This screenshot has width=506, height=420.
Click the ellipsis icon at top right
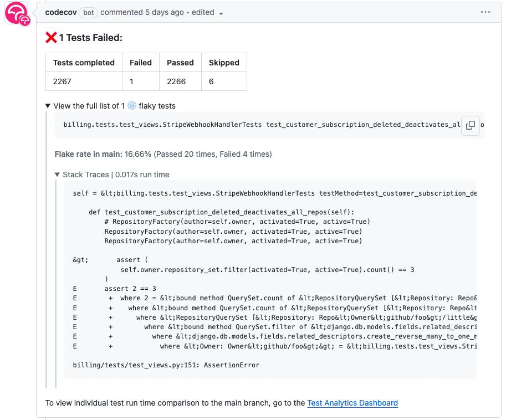pos(485,12)
